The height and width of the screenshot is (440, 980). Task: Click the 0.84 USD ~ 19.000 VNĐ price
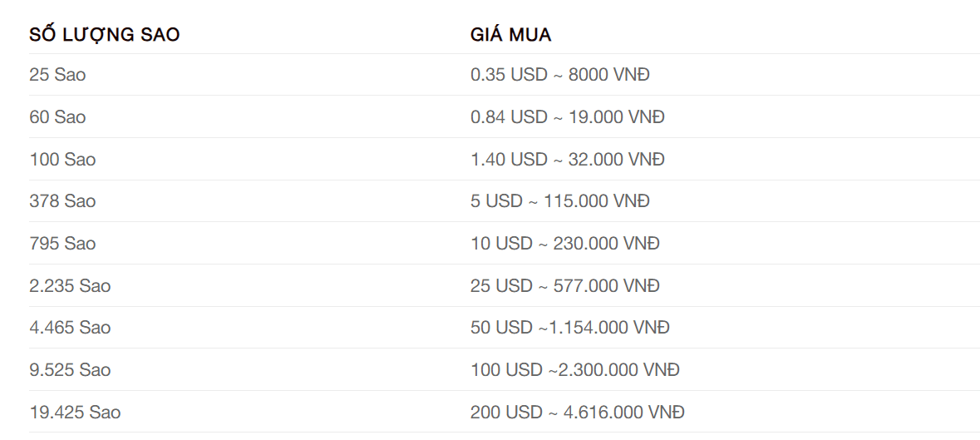coord(568,117)
